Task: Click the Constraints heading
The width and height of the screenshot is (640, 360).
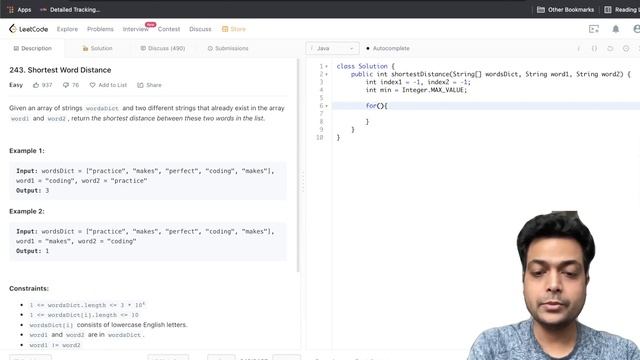Action: (x=29, y=288)
